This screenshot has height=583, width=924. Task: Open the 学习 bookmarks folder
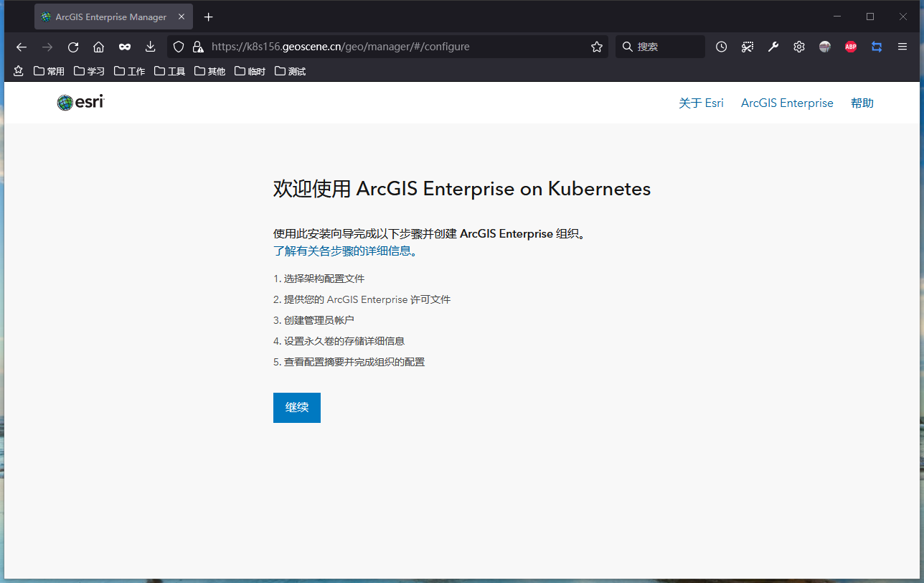click(x=89, y=71)
